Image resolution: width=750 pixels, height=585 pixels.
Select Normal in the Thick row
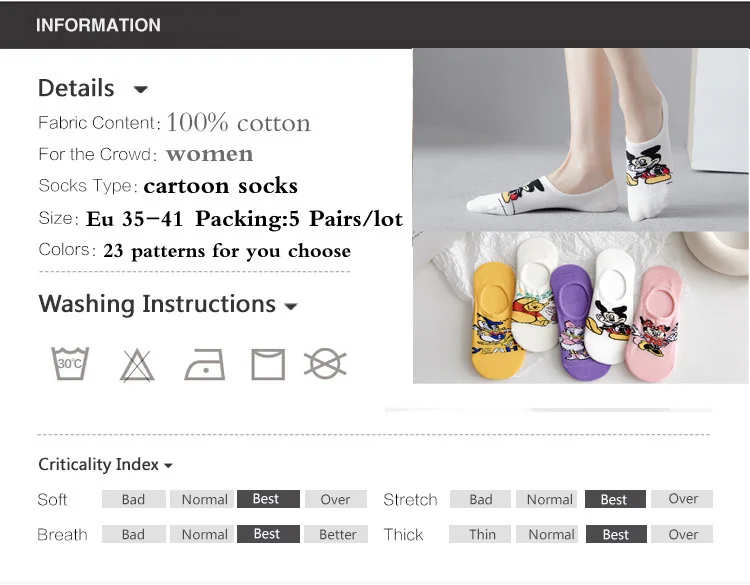click(x=548, y=534)
